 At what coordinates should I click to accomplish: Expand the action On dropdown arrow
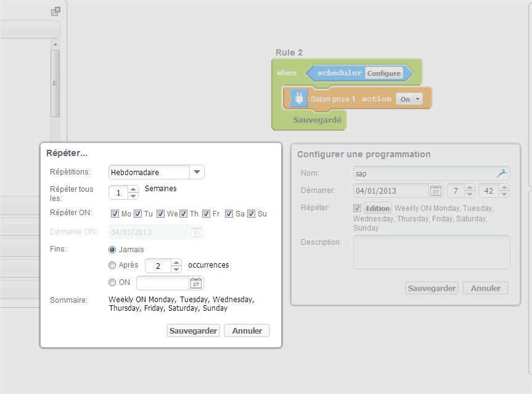[418, 99]
